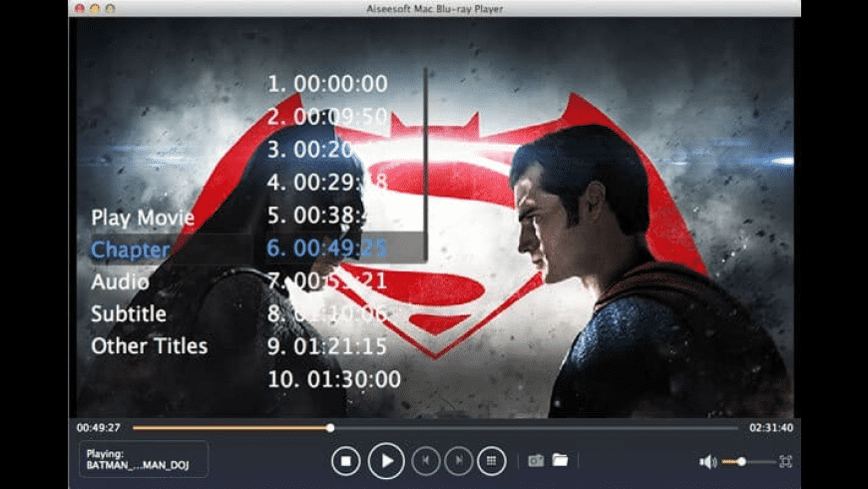Open the chapter grid menu icon

click(491, 461)
